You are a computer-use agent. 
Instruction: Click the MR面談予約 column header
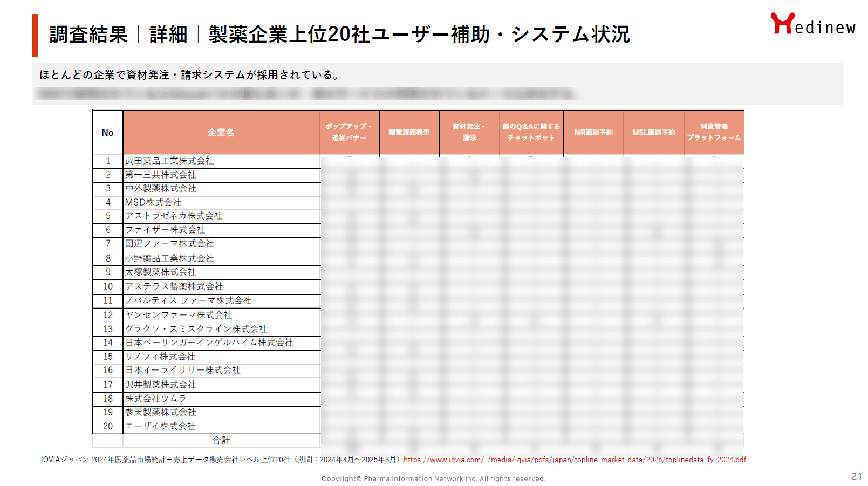pos(593,133)
